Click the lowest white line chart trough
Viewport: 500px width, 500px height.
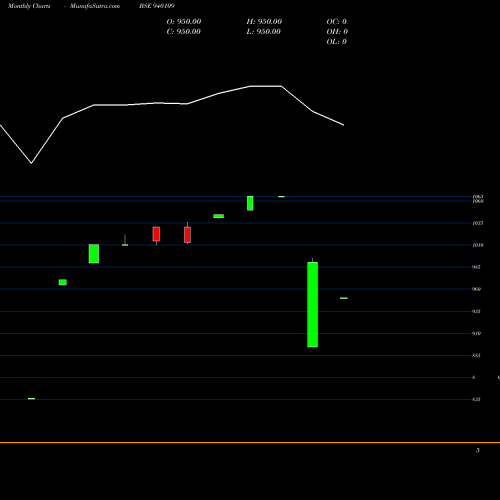pyautogui.click(x=32, y=163)
